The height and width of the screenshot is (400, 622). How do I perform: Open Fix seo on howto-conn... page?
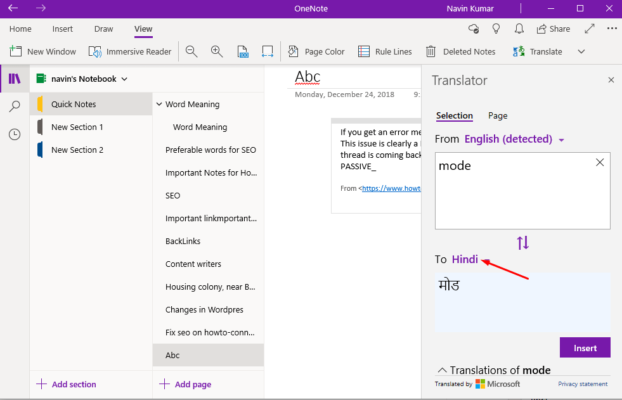coord(210,333)
